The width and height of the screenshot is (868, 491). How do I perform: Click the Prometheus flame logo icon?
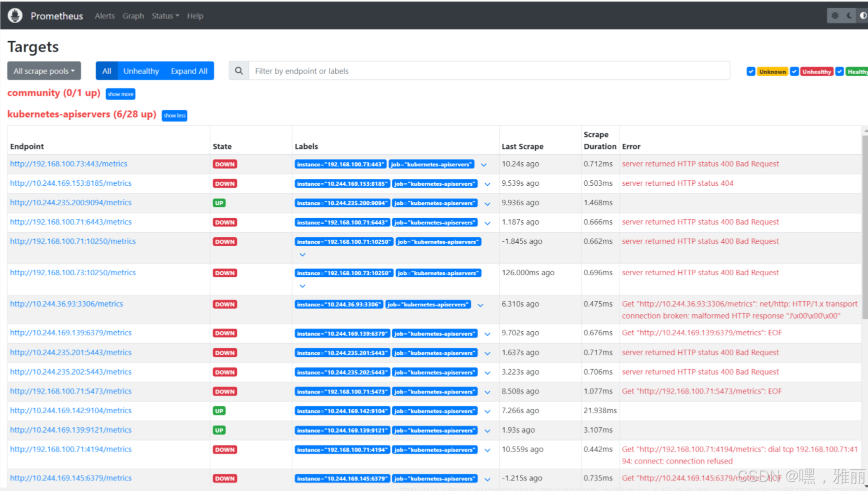[x=15, y=15]
